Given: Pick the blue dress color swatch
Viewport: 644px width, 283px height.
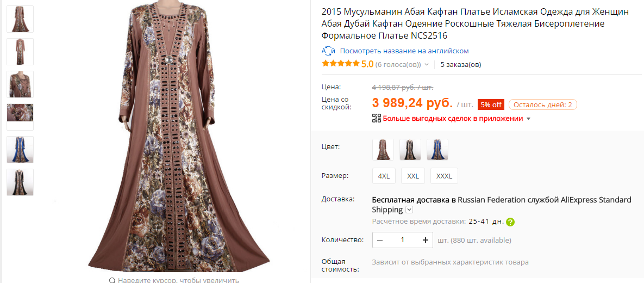Looking at the screenshot, I should [437, 149].
